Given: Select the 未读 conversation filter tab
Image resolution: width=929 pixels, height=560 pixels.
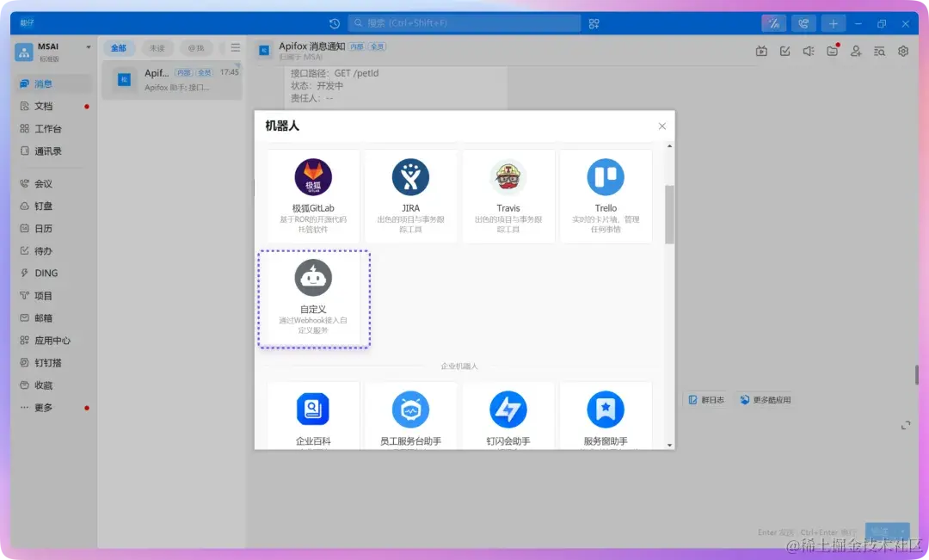Looking at the screenshot, I should 157,48.
